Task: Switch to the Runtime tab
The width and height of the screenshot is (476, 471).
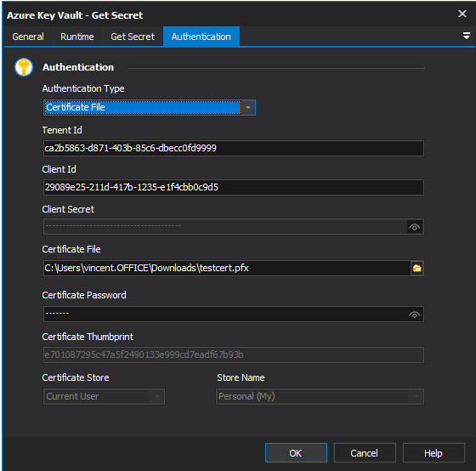Action: [77, 37]
